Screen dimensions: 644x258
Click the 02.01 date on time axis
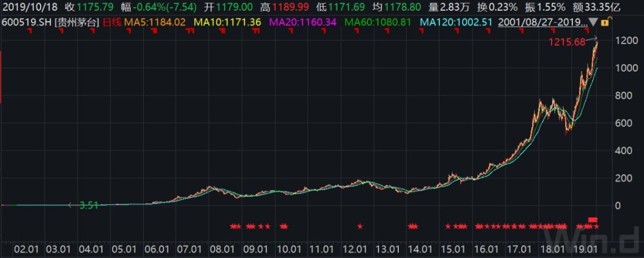coord(26,249)
